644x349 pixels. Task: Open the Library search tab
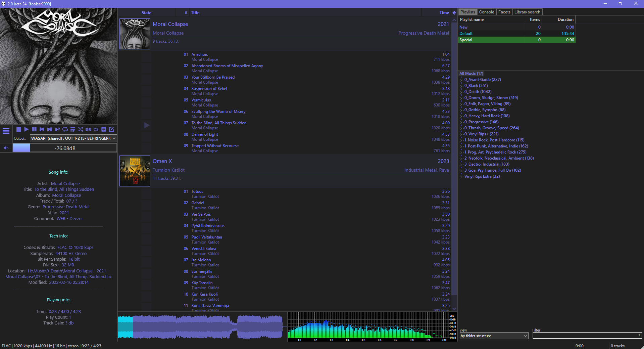pos(527,12)
